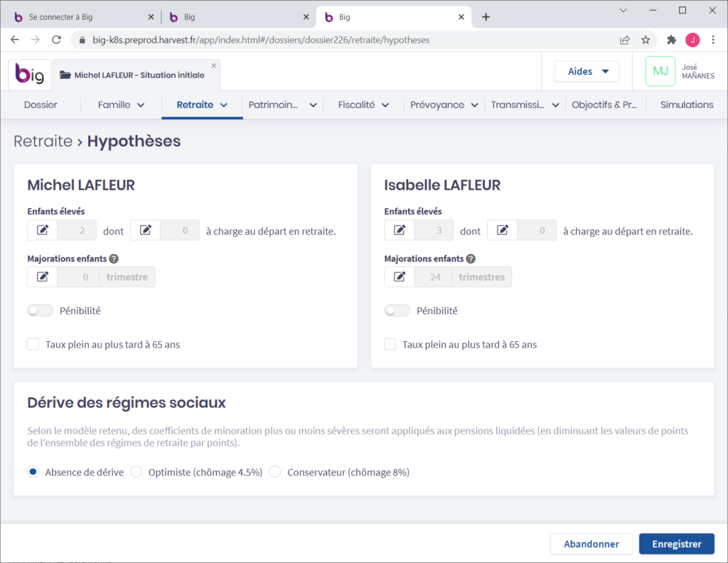Choose Conservateur (chômage 8%) radio
728x563 pixels.
click(275, 472)
